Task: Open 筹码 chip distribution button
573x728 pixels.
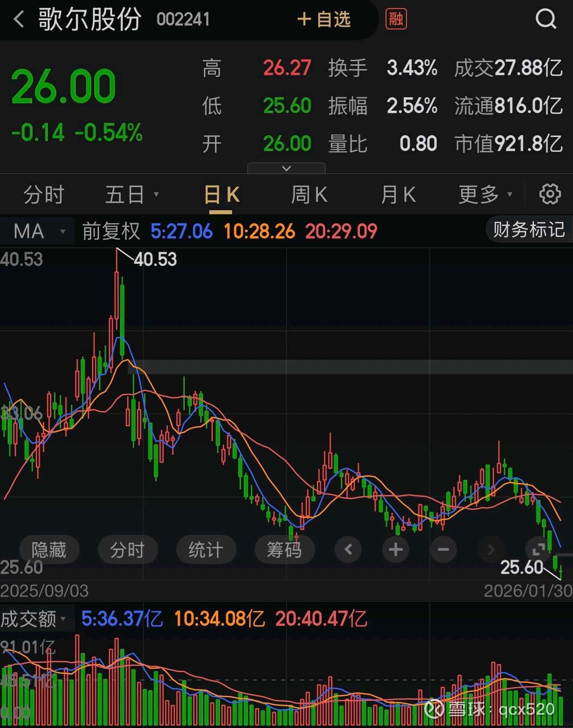Action: (285, 549)
